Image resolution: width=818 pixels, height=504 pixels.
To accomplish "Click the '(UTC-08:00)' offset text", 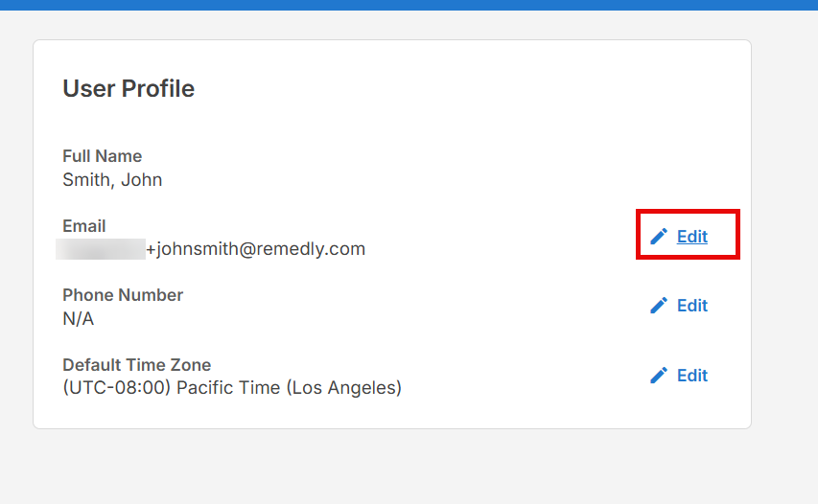I will click(x=117, y=388).
